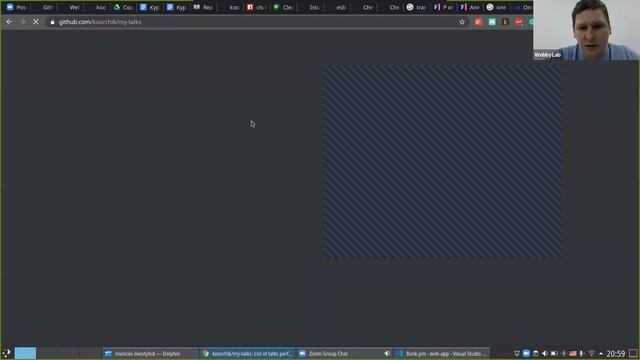The width and height of the screenshot is (640, 360).
Task: Switch to the 'esli' browser tab
Action: (337, 7)
